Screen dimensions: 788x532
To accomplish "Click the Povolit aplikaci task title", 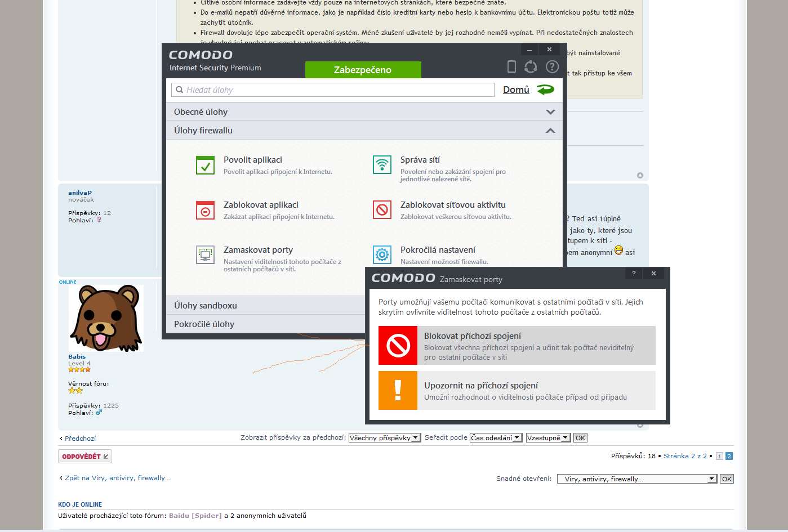I will point(253,160).
